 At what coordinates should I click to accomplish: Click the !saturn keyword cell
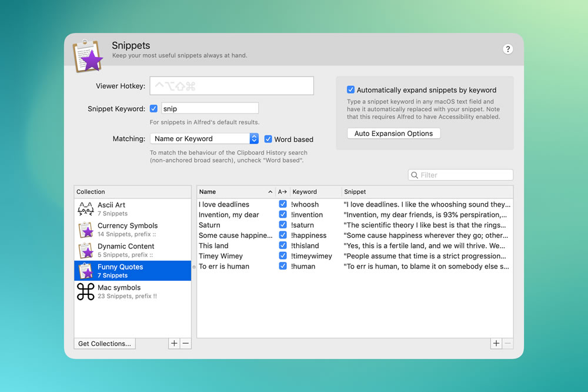point(302,225)
